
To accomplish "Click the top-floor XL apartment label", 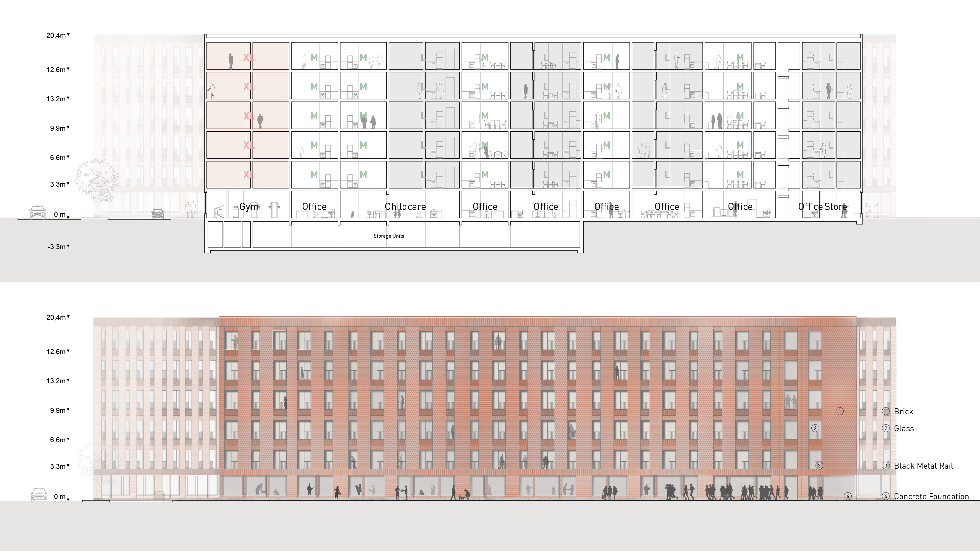I will pos(249,58).
